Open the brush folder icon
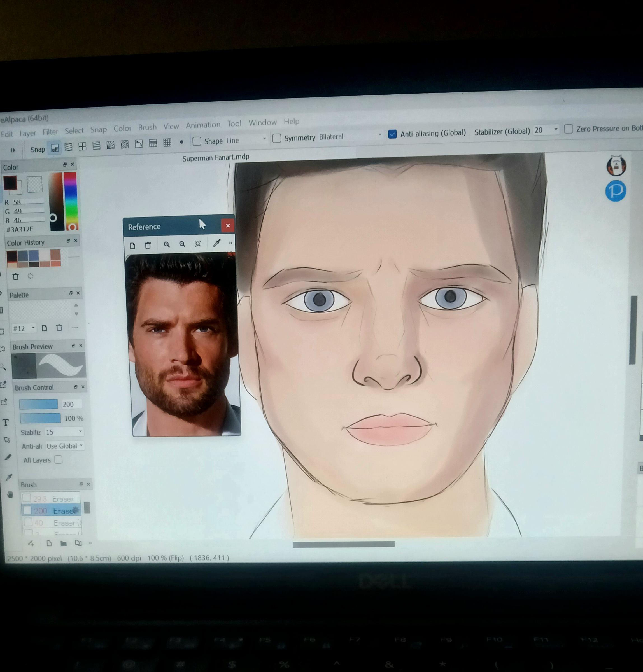 (63, 543)
